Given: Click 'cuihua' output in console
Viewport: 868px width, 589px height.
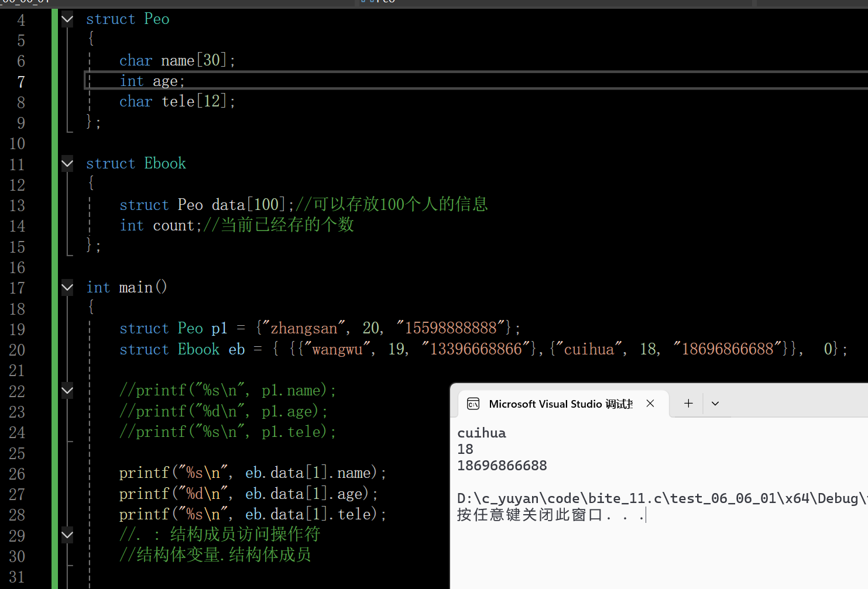Looking at the screenshot, I should click(482, 433).
